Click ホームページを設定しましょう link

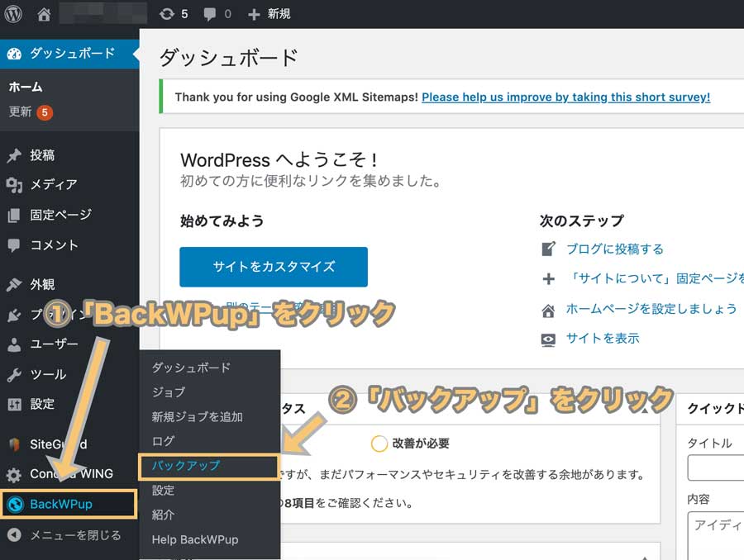651,309
